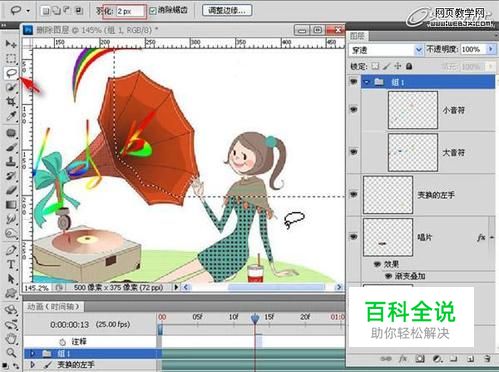
Task: Click the Lock Image Pixels brush icon
Action: (386, 66)
